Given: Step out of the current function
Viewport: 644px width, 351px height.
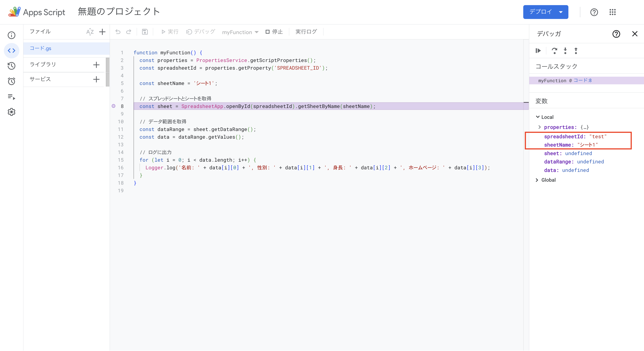Looking at the screenshot, I should (x=576, y=51).
